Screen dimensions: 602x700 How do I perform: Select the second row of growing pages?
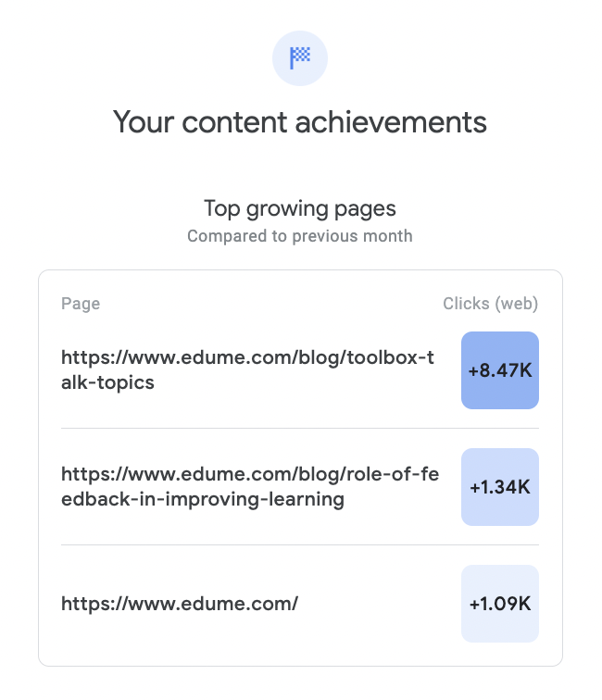pos(300,487)
